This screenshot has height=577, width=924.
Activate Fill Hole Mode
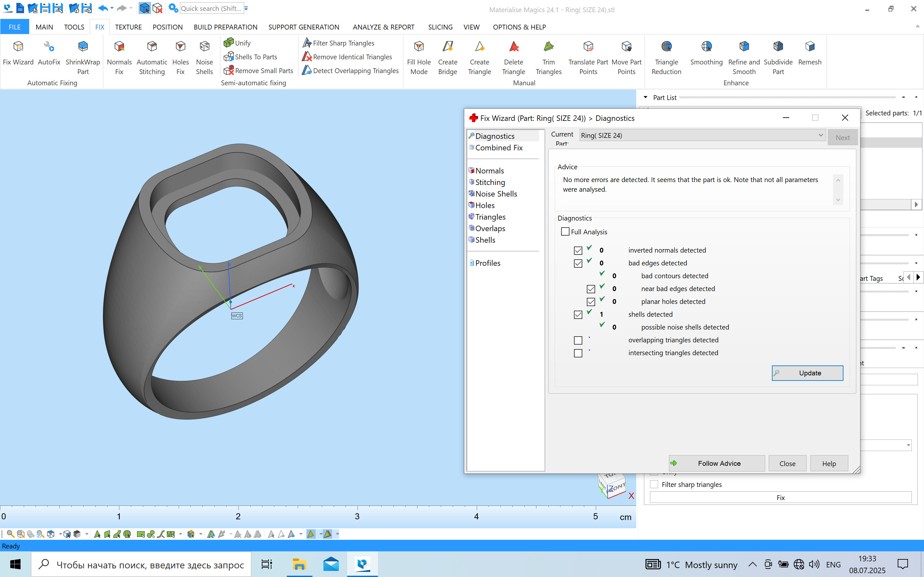pos(418,57)
